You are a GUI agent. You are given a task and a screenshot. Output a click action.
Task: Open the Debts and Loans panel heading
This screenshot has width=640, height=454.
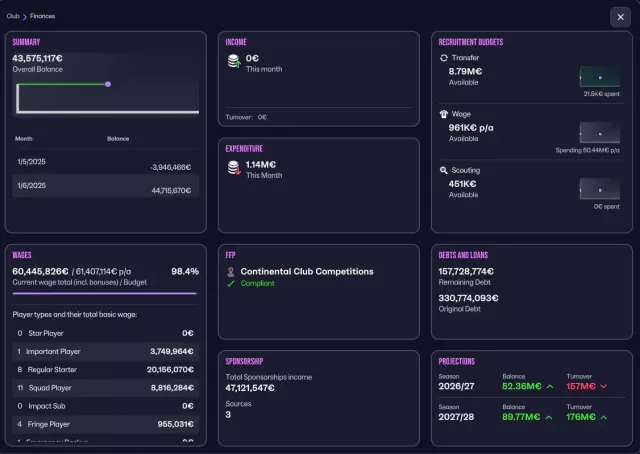pos(463,255)
